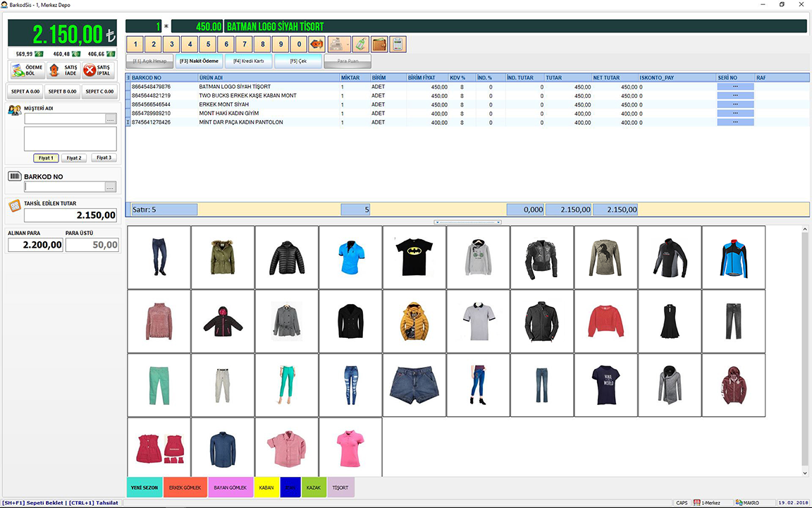Click product grid scrollbar down arrow

(805, 473)
